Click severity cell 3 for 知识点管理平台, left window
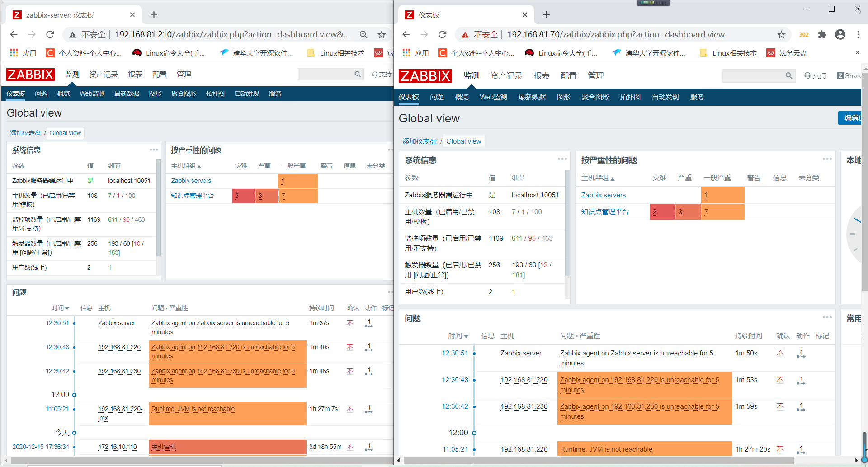The width and height of the screenshot is (868, 467). pos(267,196)
